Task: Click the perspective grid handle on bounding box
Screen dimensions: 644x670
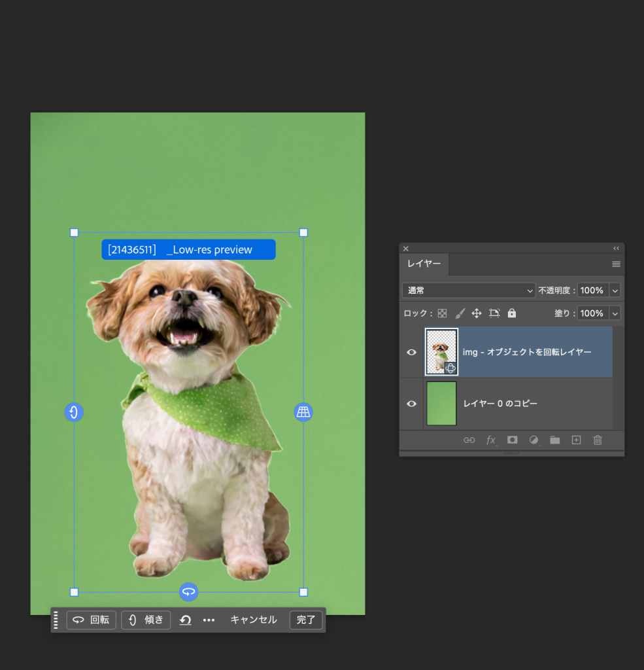Action: (303, 412)
